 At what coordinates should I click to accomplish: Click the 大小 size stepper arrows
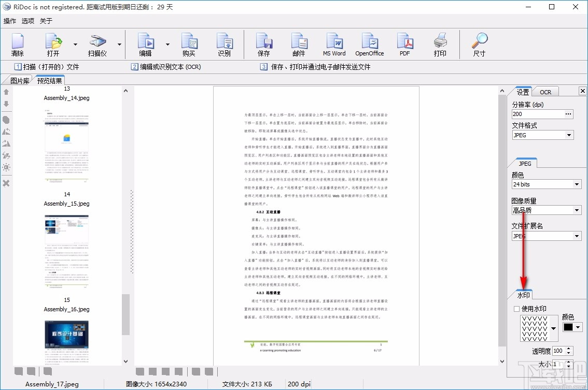tap(569, 364)
